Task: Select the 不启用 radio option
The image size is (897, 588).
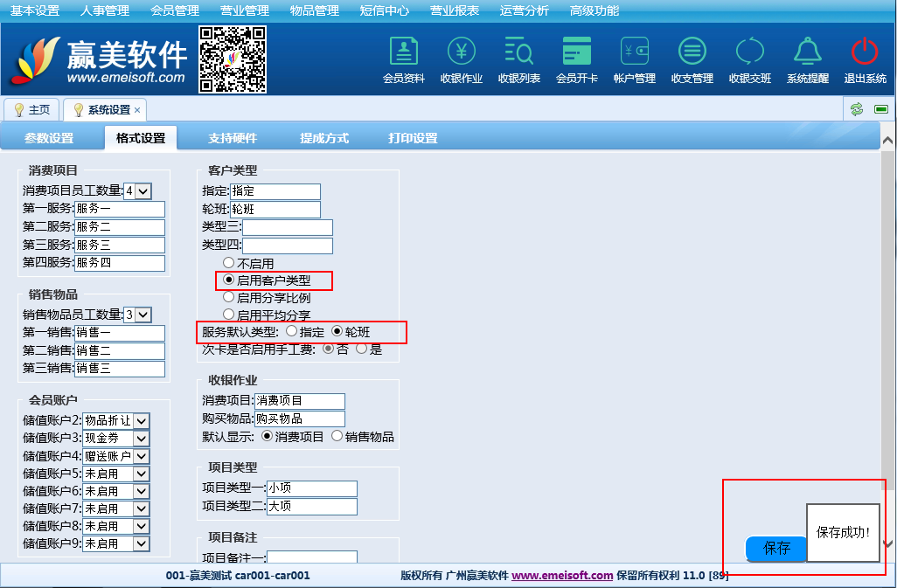Action: (x=229, y=263)
